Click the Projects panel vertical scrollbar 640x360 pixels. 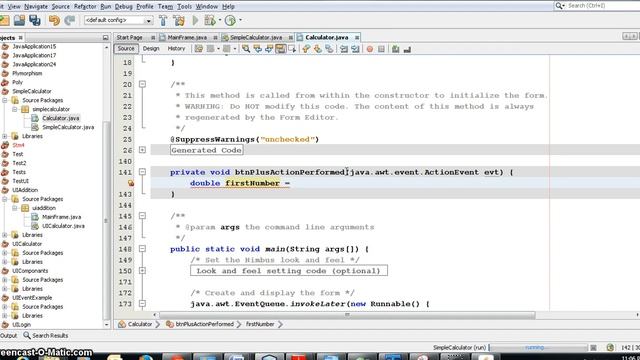click(107, 220)
